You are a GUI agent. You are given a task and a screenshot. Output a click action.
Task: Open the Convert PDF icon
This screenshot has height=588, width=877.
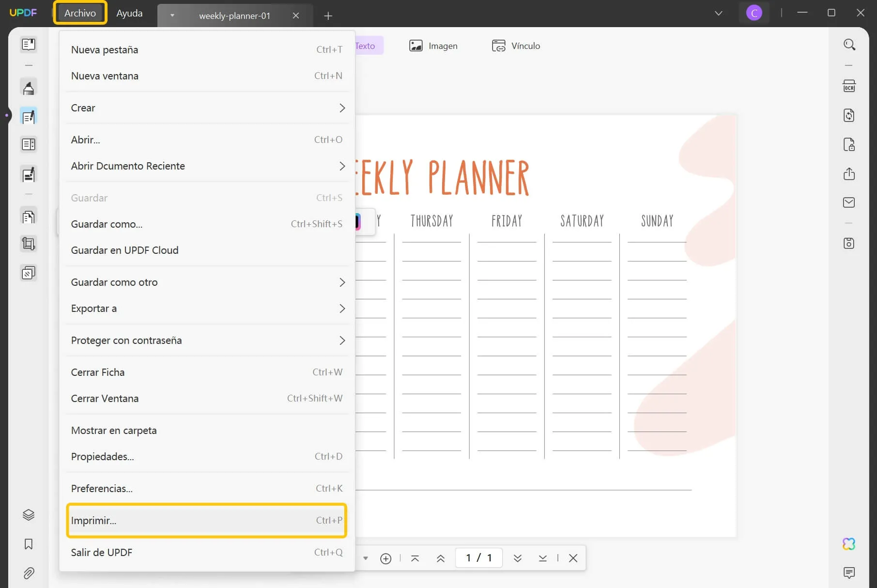click(849, 115)
